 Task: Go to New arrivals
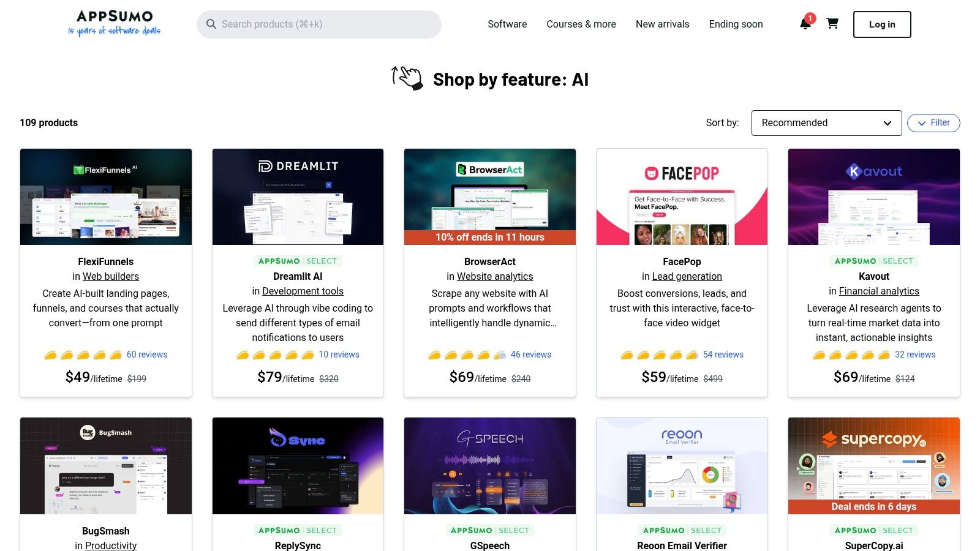click(x=662, y=24)
